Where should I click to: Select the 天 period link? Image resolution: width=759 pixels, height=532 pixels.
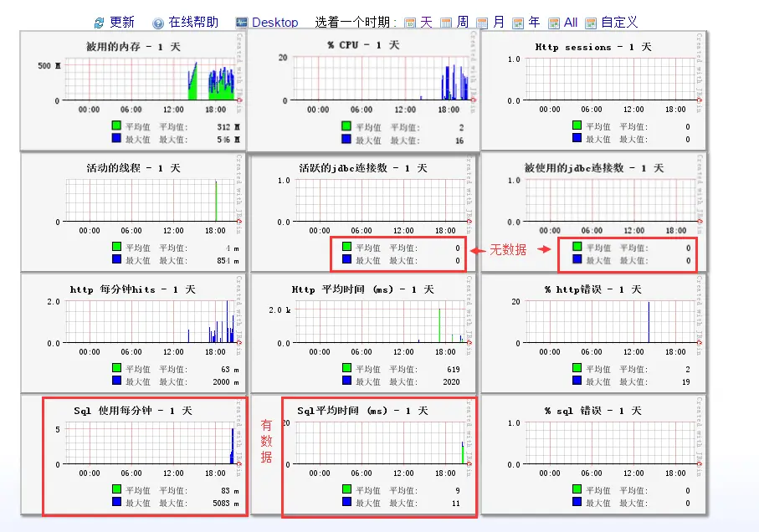click(426, 23)
